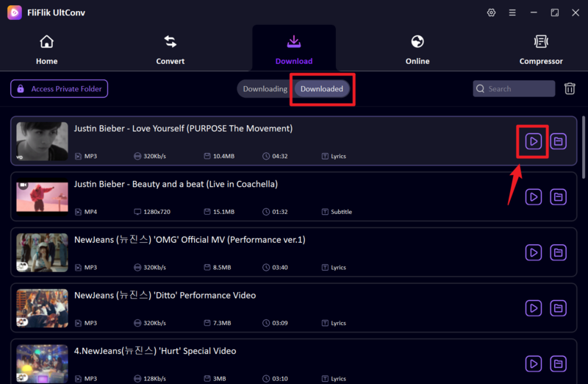Select title NewJeans 'Ditto' Performance Video
The width and height of the screenshot is (588, 384).
coord(165,295)
